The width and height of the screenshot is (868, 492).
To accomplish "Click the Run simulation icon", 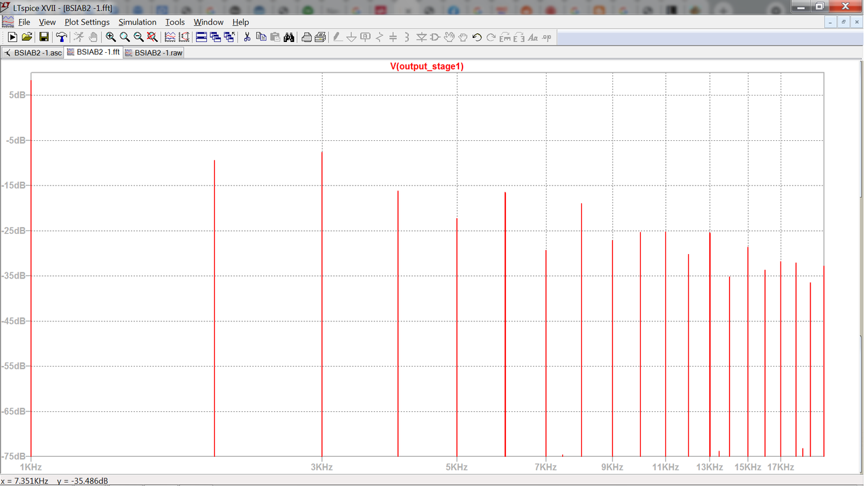I will tap(79, 37).
